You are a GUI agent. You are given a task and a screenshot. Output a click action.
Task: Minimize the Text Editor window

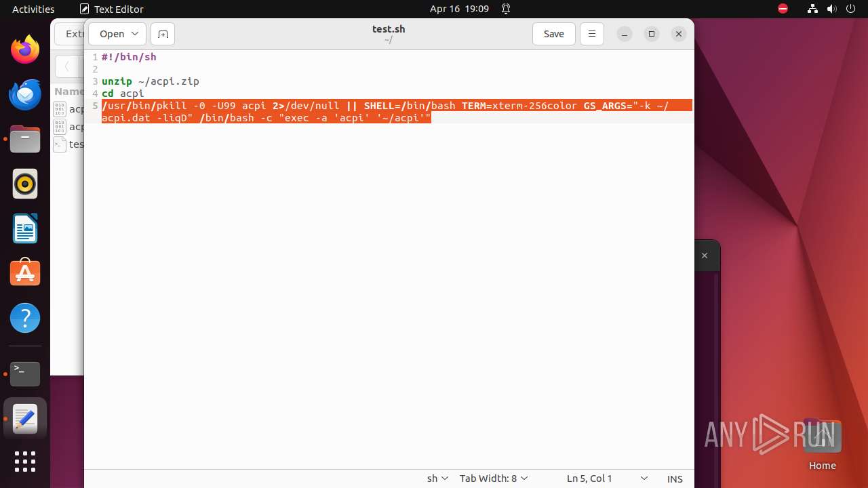tap(625, 34)
